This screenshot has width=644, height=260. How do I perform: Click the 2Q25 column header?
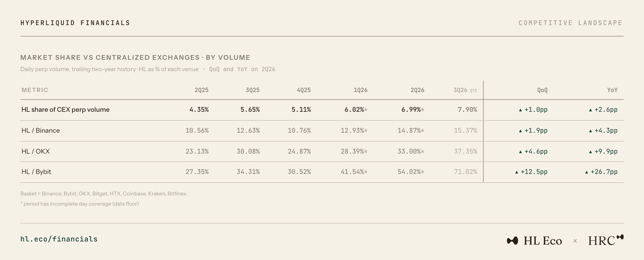pos(201,90)
